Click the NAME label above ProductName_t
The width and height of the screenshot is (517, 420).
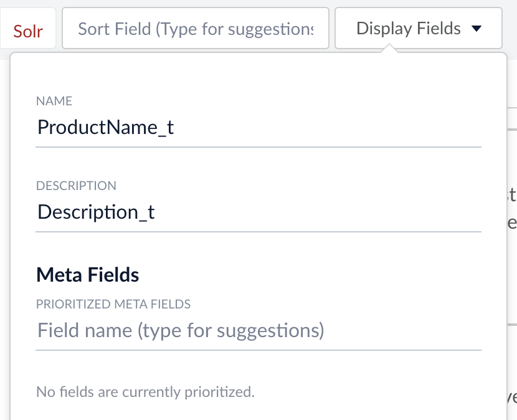coord(54,101)
